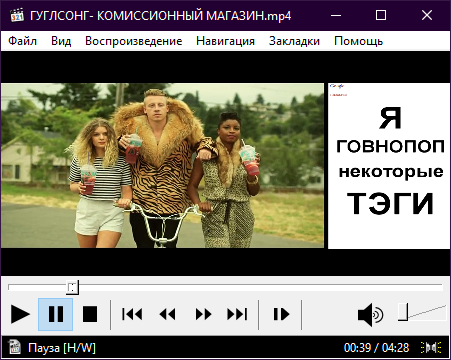Viewport: 451px width, 360px height.
Task: Click the fast-forward (increase speed) button
Action: [203, 314]
